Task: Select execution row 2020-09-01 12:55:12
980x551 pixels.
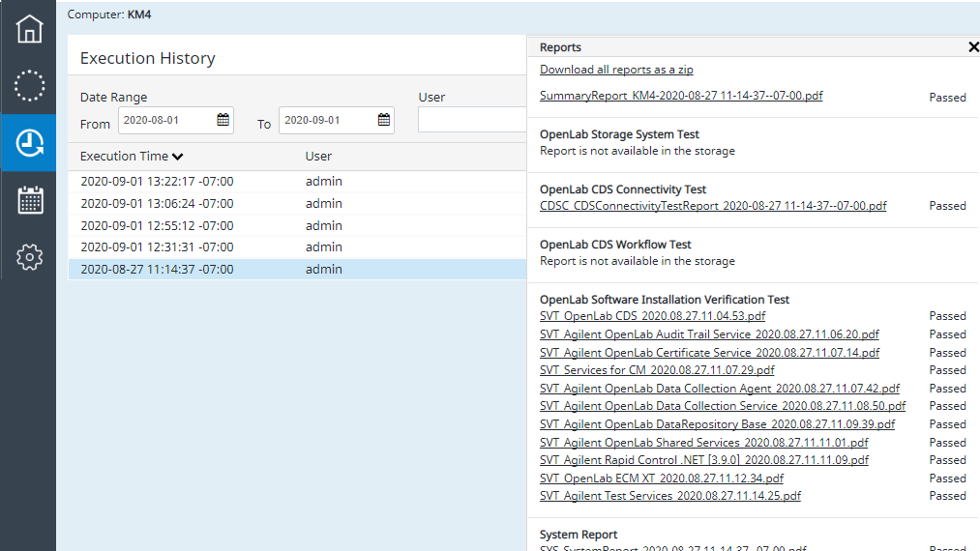Action: 297,225
